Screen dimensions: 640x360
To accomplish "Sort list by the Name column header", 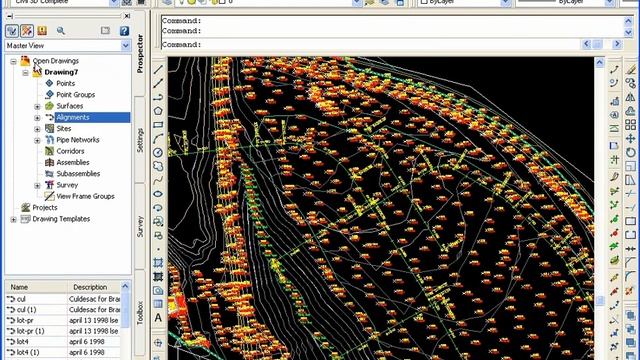I will [36, 287].
